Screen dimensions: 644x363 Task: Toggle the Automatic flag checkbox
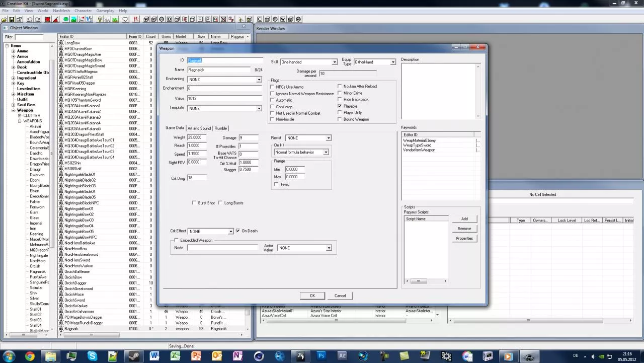[272, 100]
